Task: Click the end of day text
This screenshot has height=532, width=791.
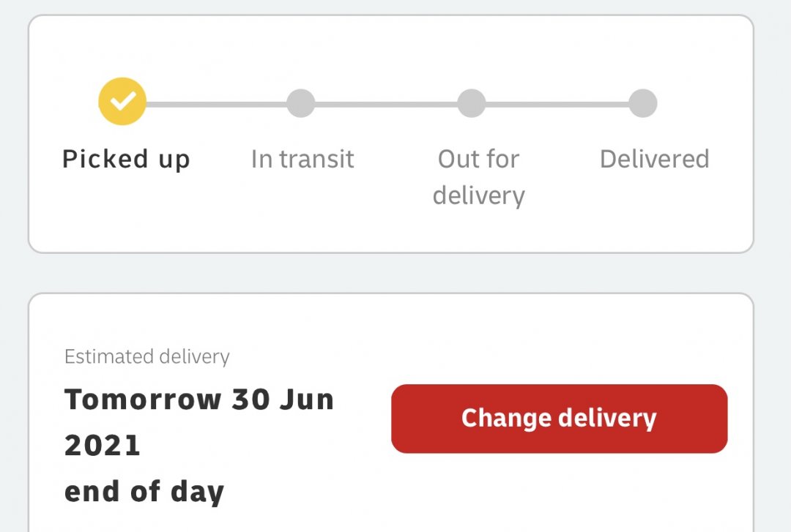Action: [x=144, y=492]
